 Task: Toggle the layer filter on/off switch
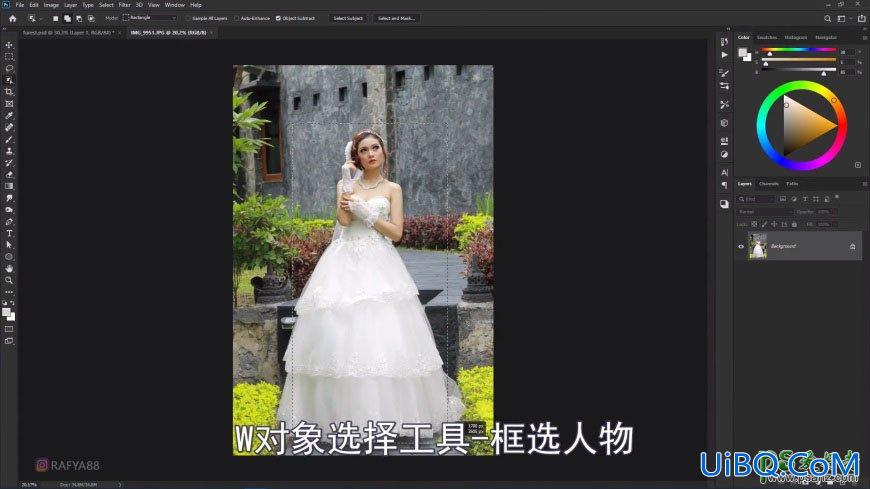pos(837,197)
